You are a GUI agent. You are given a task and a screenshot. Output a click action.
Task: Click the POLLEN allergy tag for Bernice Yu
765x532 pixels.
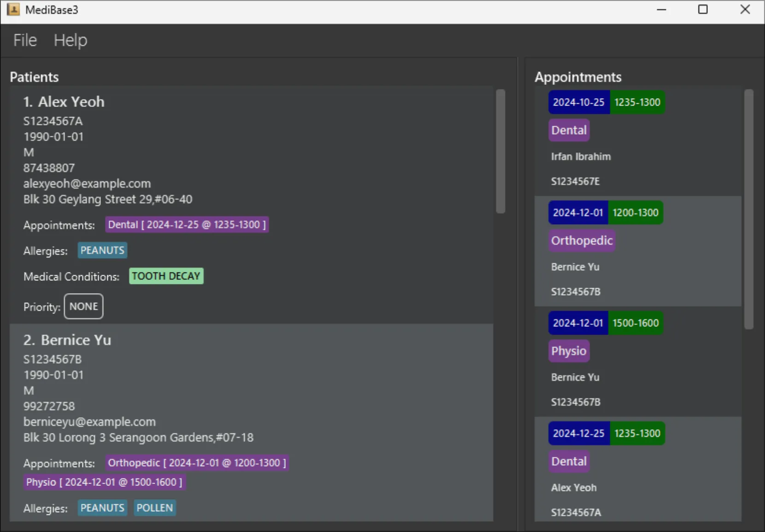point(154,508)
